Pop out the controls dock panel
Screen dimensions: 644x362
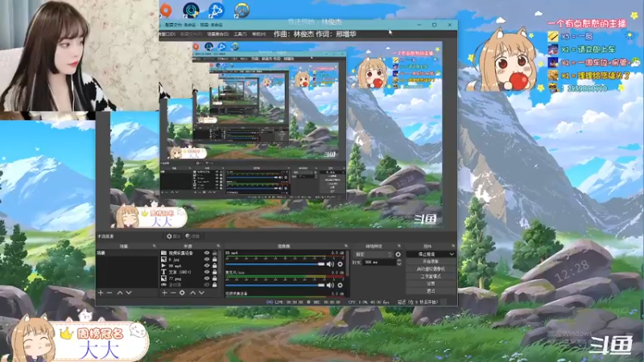tap(453, 246)
